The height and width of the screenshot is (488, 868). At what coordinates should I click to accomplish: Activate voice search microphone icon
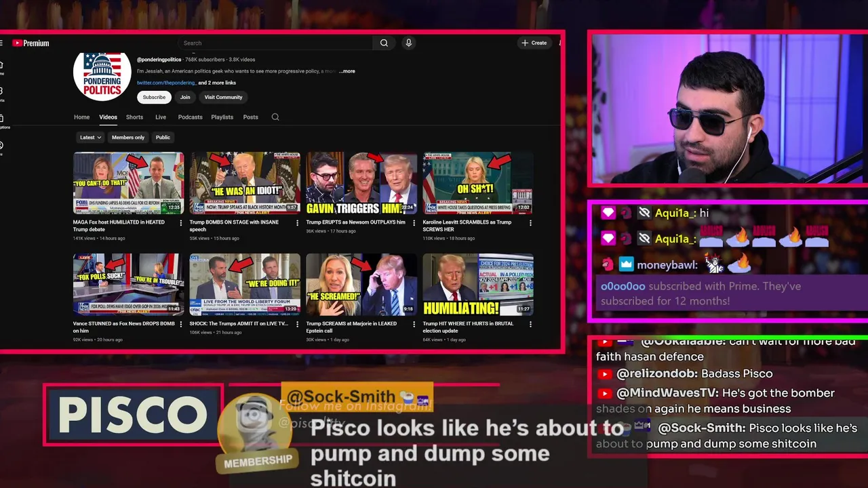408,43
